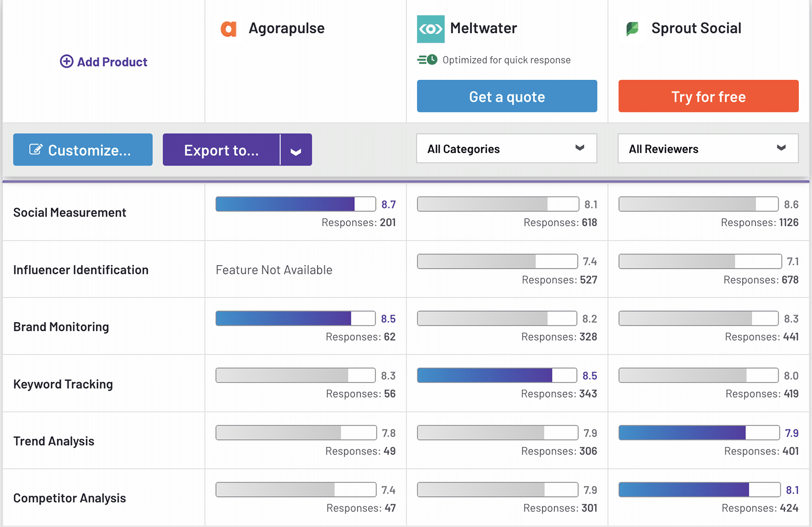Open the Sprout Social product link
Image resolution: width=812 pixels, height=527 pixels.
pyautogui.click(x=696, y=28)
